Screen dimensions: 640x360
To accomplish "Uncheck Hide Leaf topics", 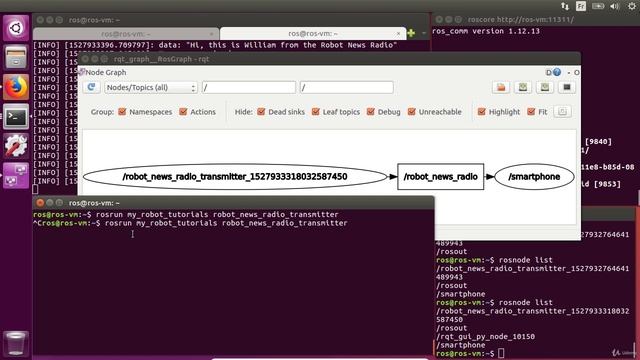I will (x=316, y=112).
